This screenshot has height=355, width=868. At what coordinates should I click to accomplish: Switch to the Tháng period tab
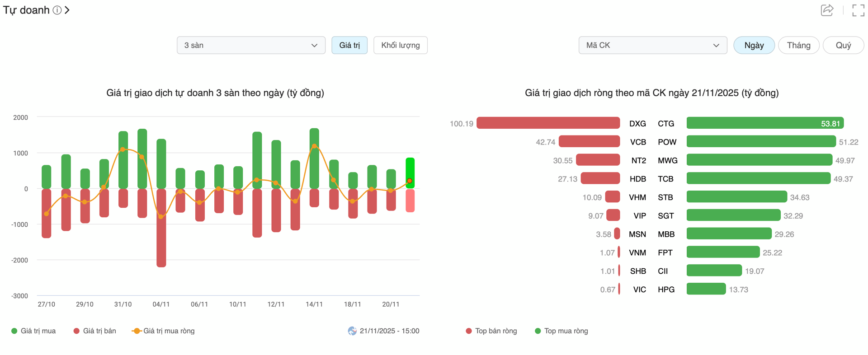point(798,45)
